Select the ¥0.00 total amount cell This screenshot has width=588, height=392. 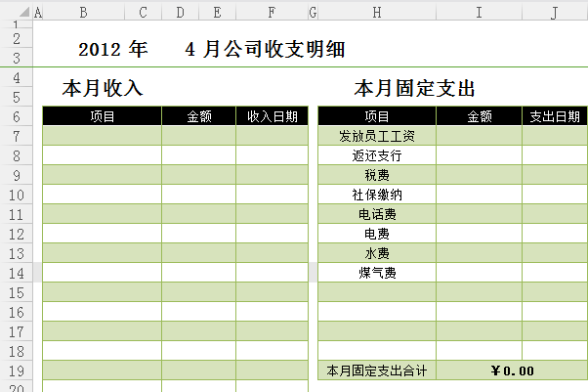(512, 370)
